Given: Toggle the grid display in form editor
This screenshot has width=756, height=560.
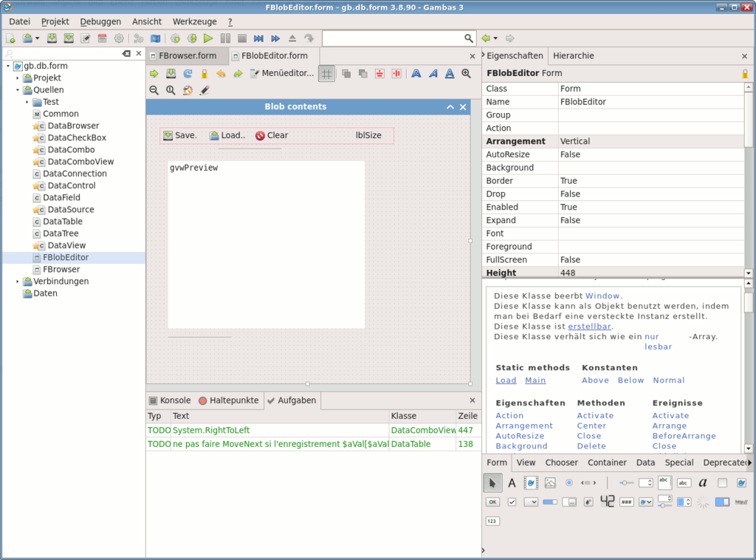Looking at the screenshot, I should coord(327,73).
